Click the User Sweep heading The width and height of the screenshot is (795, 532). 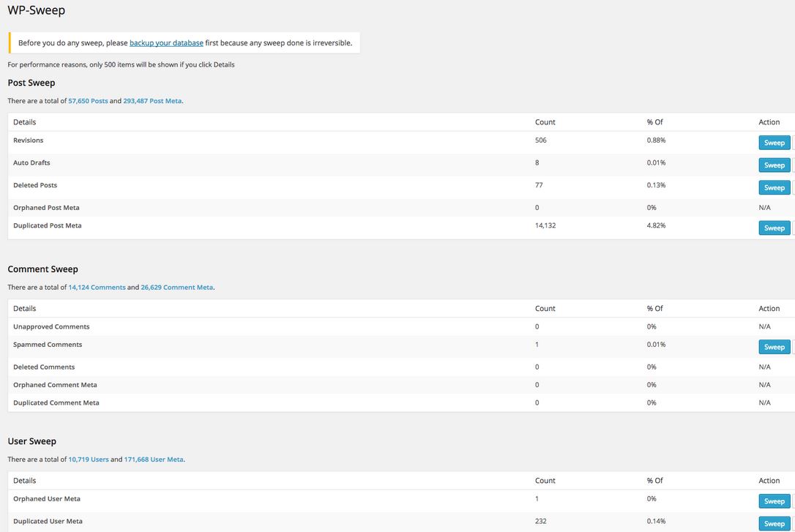click(x=32, y=441)
